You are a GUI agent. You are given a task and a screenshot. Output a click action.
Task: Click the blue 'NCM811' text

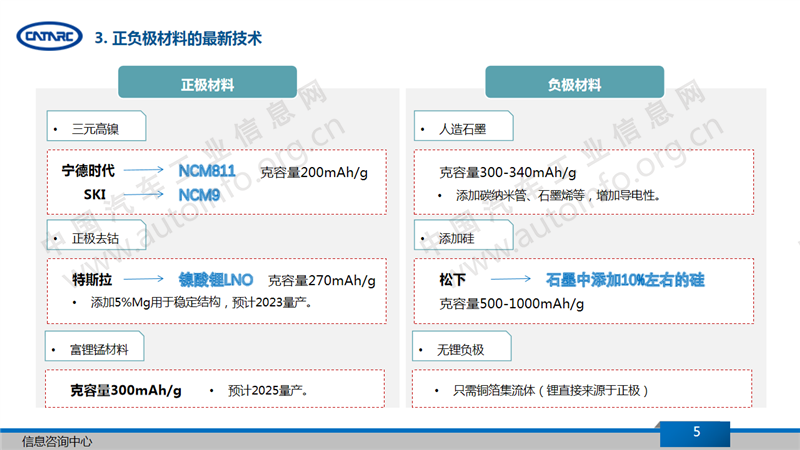(207, 170)
